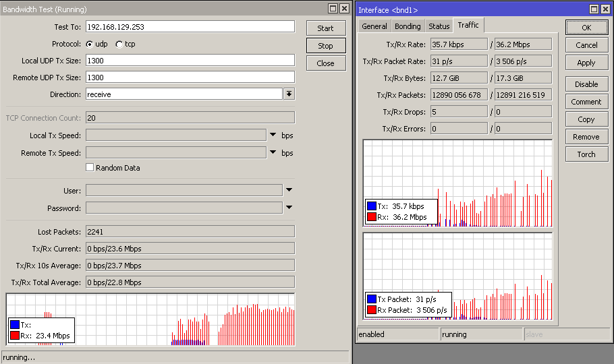This screenshot has width=614, height=364.
Task: Click the Direction field showing receive
Action: click(184, 94)
